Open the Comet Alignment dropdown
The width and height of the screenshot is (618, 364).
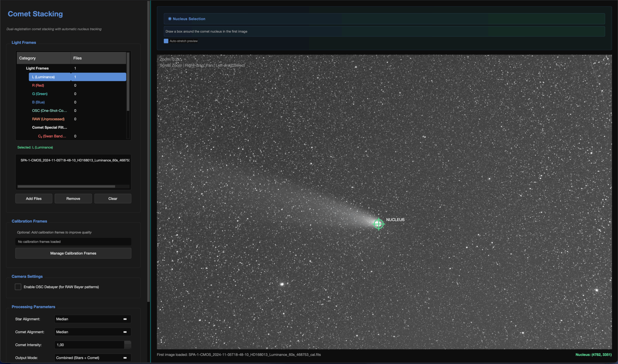pos(92,332)
